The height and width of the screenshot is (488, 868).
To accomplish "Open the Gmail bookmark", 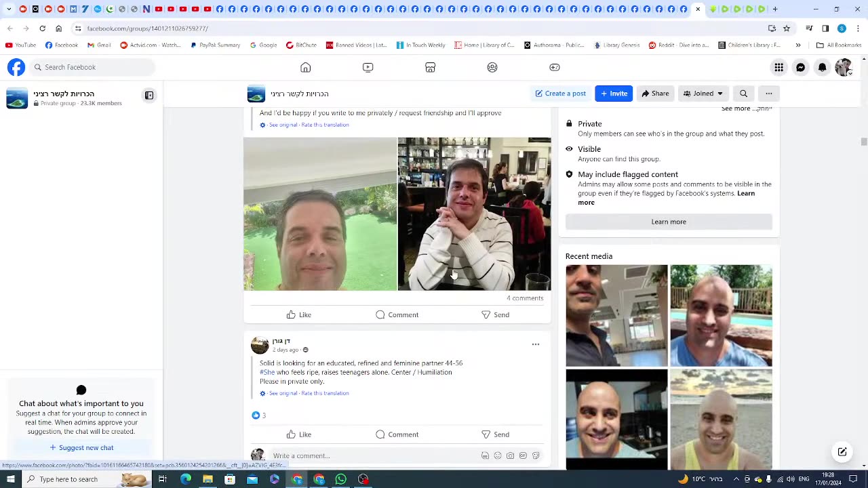I will [99, 45].
